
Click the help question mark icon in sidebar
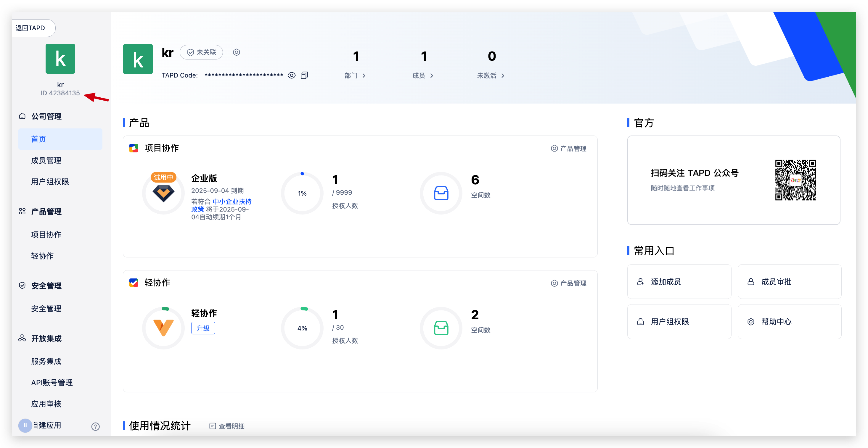click(95, 426)
